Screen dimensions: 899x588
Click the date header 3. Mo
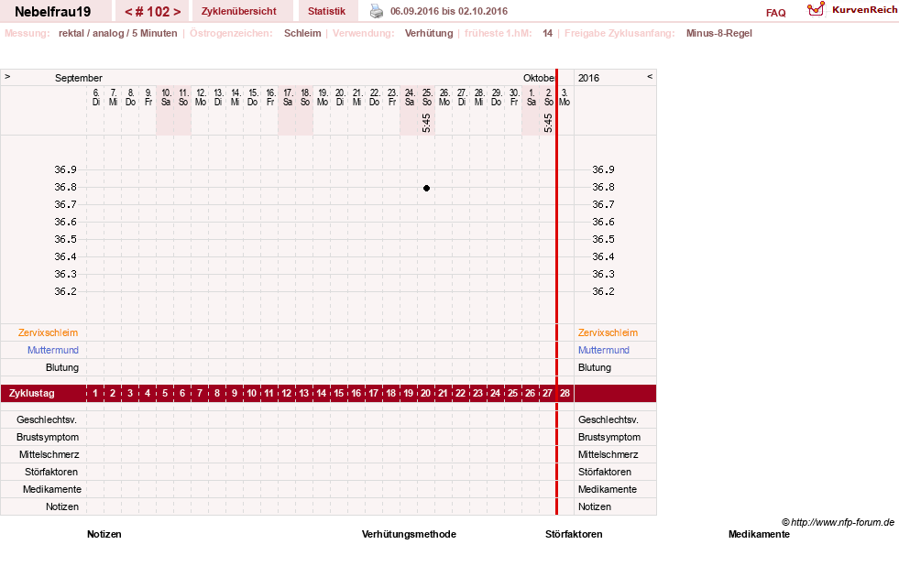point(565,97)
